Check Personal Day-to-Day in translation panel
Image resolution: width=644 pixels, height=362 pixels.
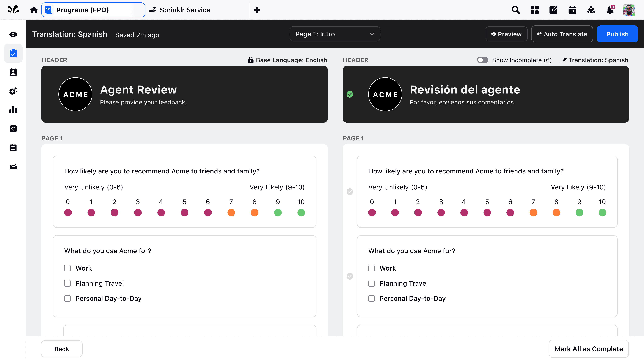tap(372, 299)
